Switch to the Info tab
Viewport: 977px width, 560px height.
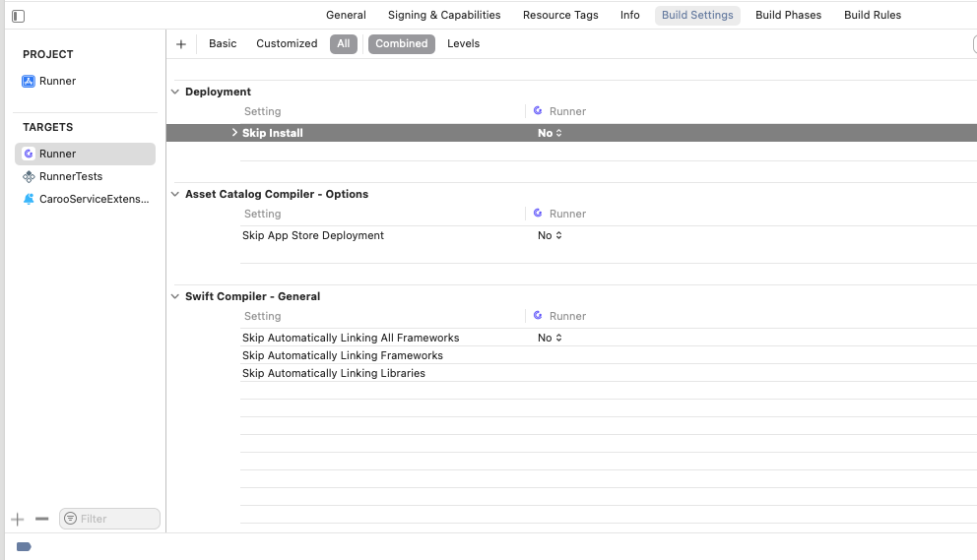pyautogui.click(x=630, y=15)
